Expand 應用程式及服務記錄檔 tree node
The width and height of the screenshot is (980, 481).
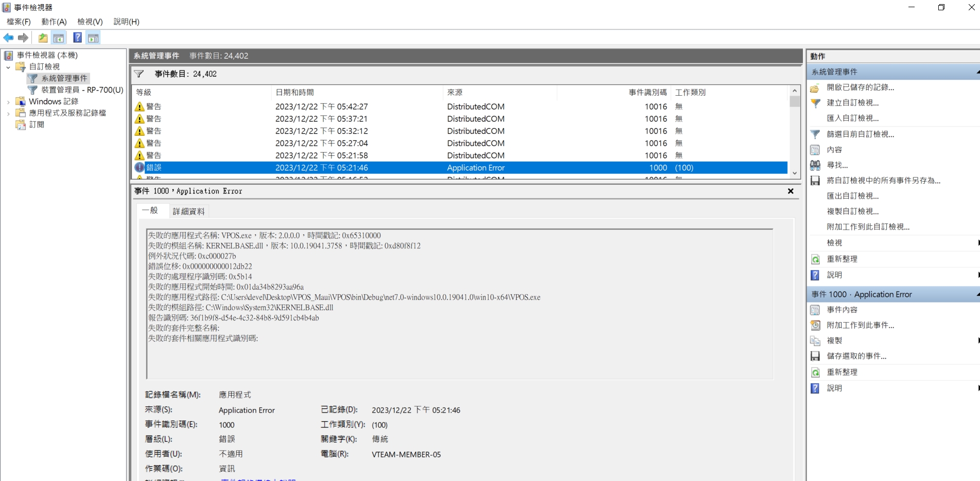[8, 113]
